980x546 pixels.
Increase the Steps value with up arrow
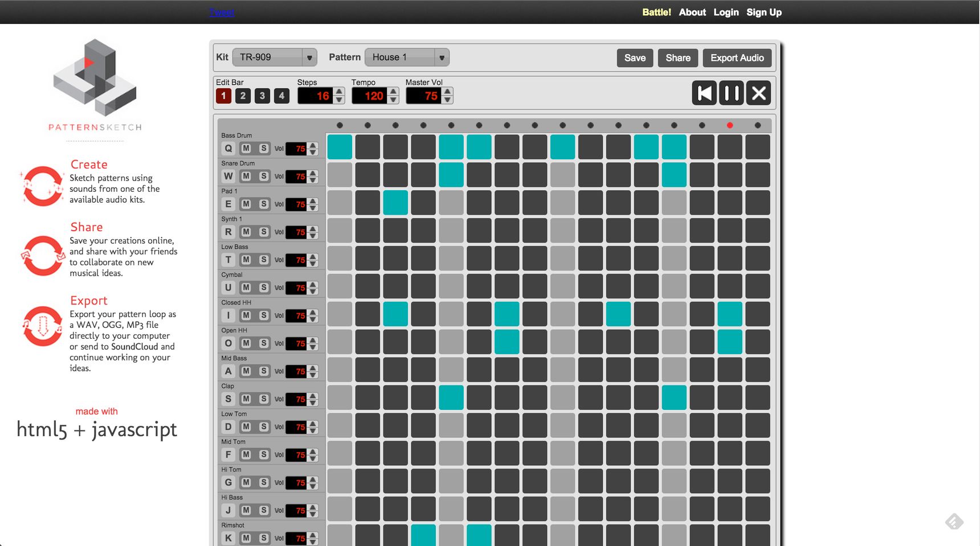tap(340, 92)
